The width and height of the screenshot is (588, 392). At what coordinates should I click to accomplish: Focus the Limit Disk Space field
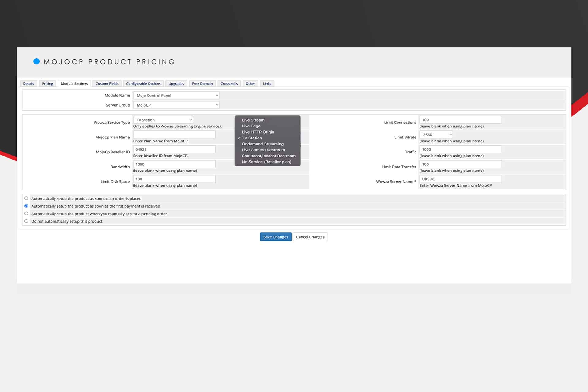click(174, 179)
